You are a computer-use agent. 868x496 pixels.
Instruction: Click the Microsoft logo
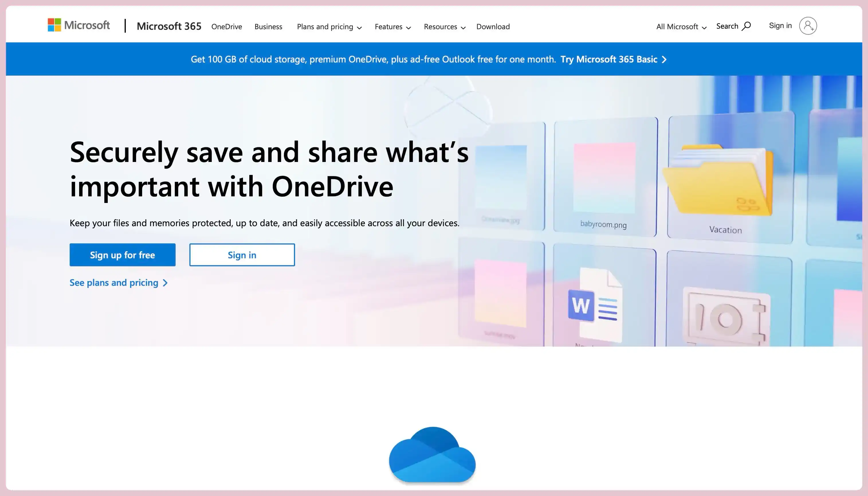(78, 25)
